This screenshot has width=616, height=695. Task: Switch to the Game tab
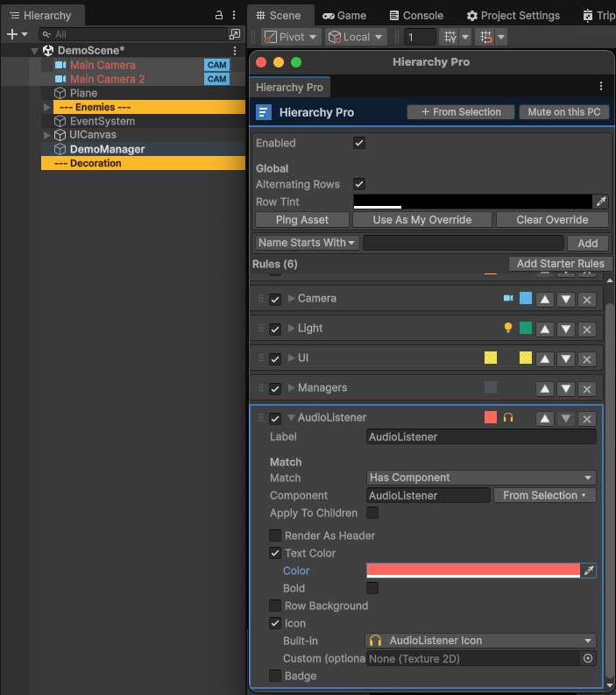(344, 16)
